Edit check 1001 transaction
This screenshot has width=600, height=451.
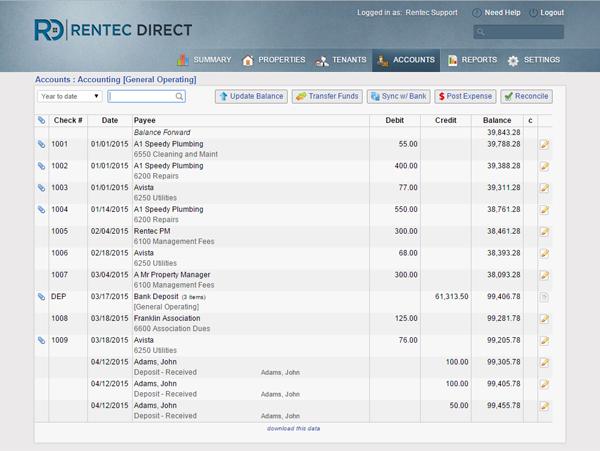pyautogui.click(x=545, y=145)
